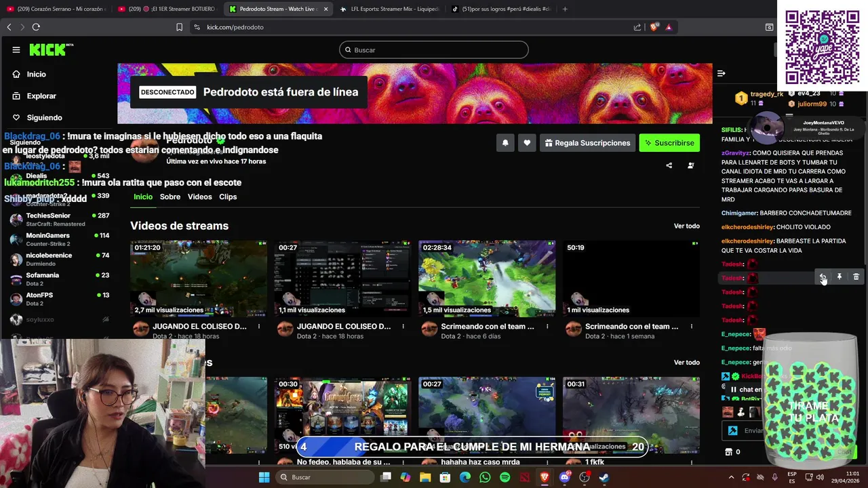Click the Chimigamer username in chat
Screen dimensions: 868x488
[739, 213]
